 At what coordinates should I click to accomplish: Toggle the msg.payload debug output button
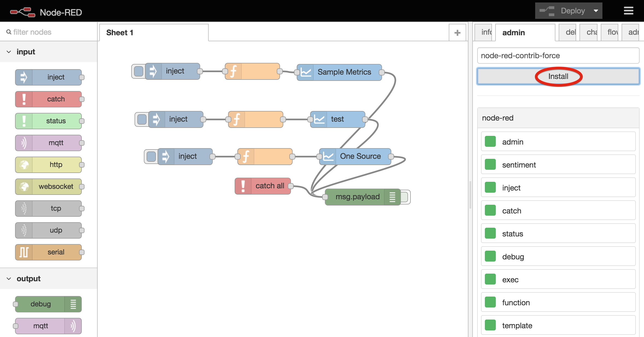tap(404, 197)
